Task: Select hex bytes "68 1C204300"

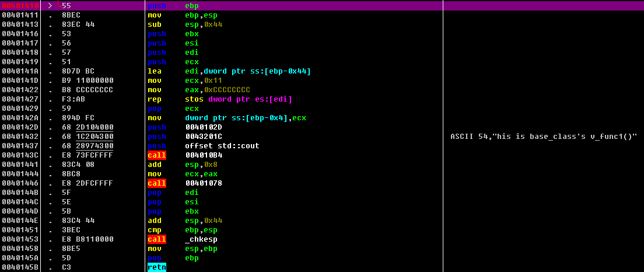Action: 87,137
